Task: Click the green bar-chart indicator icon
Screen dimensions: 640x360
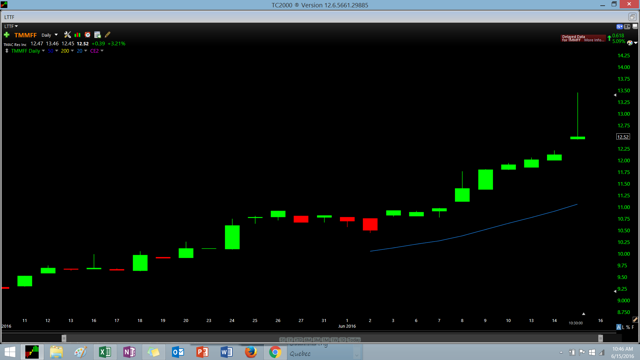Action: [78, 35]
